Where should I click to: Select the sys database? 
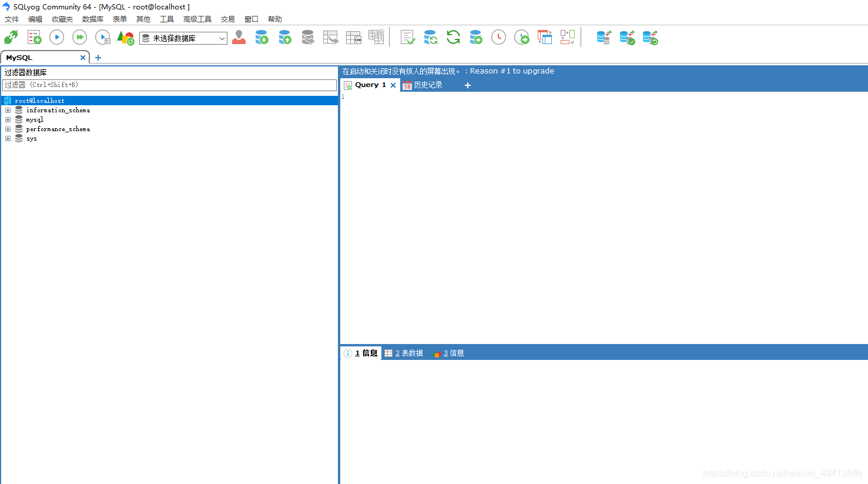[31, 138]
